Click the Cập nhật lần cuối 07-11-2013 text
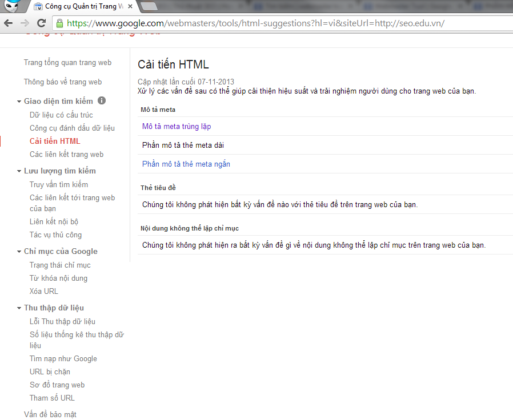 [x=186, y=82]
